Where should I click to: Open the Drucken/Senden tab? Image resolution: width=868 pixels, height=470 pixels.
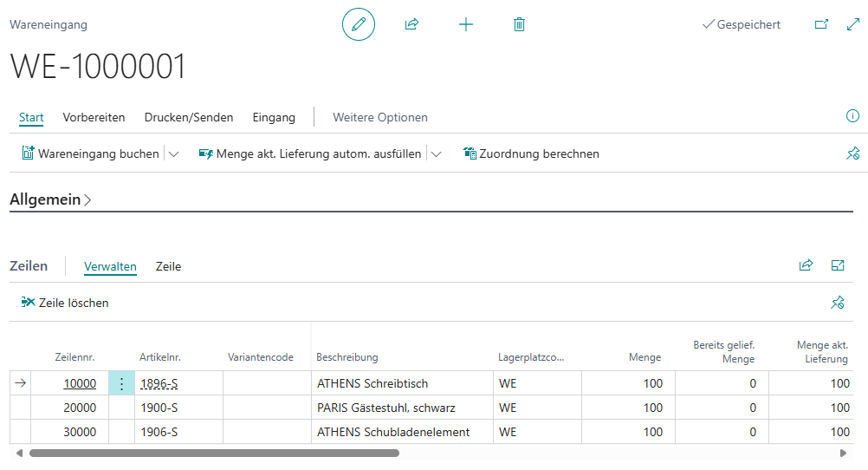coord(188,117)
